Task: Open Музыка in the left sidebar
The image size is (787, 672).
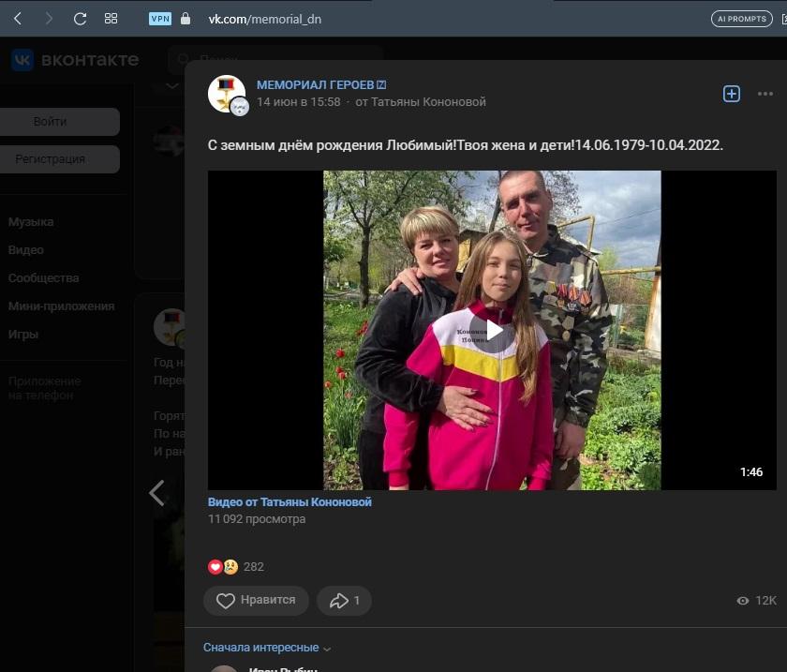Action: (31, 222)
